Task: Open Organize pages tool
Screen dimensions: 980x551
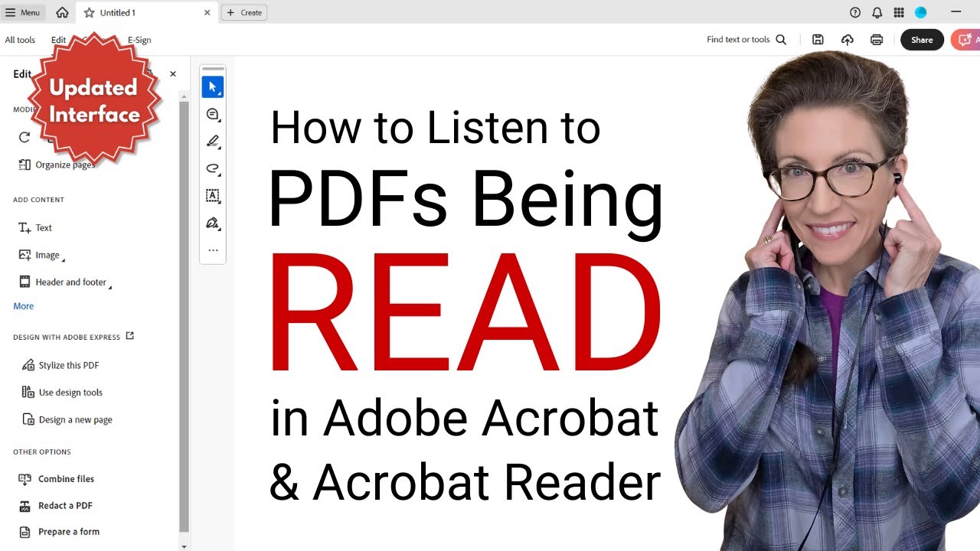Action: (57, 165)
